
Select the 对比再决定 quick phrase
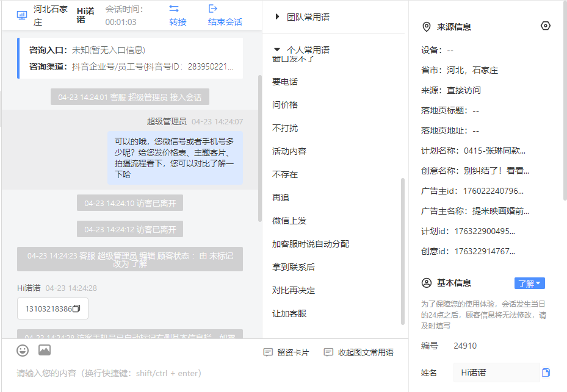(294, 290)
